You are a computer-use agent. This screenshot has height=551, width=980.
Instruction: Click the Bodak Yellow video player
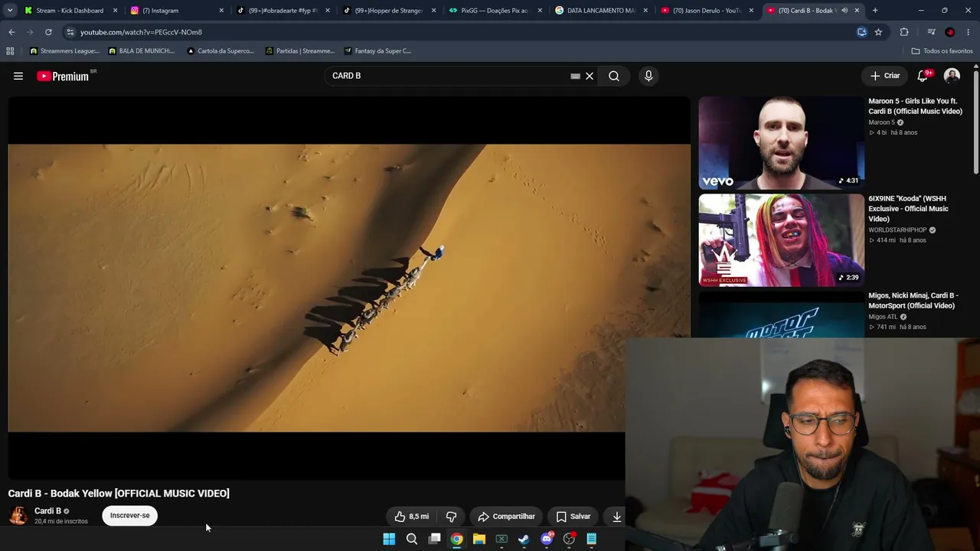(349, 288)
